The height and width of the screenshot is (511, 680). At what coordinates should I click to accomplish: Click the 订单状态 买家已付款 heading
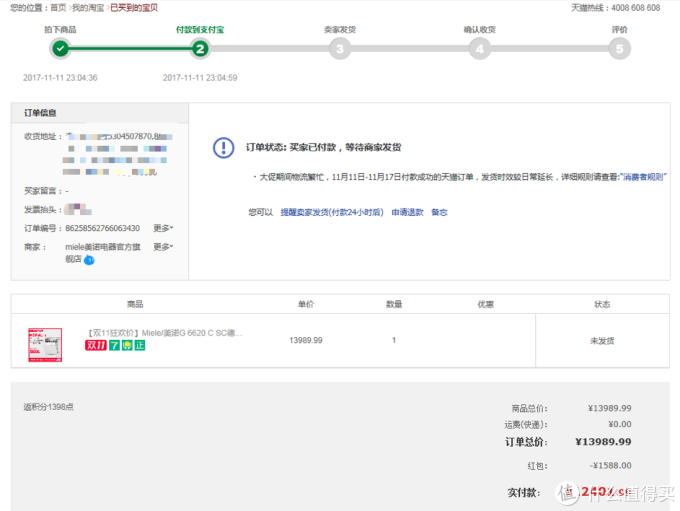324,147
